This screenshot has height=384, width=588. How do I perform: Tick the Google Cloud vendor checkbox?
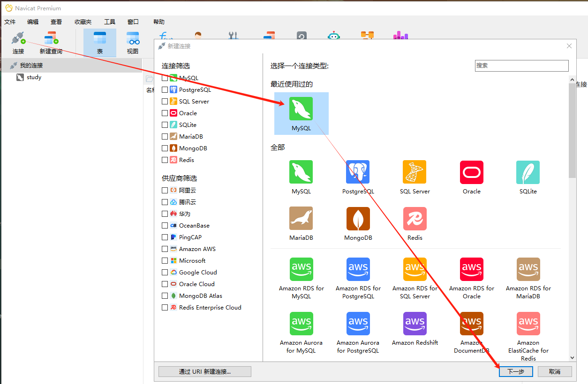click(165, 272)
